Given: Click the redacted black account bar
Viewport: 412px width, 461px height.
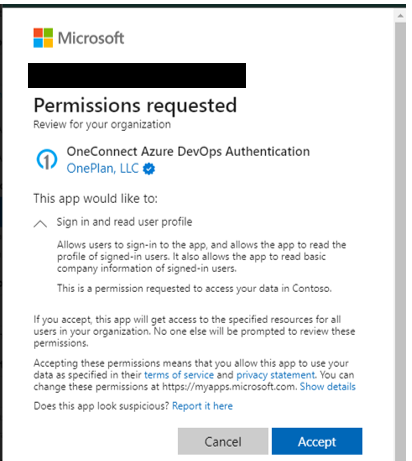Looking at the screenshot, I should click(x=137, y=75).
